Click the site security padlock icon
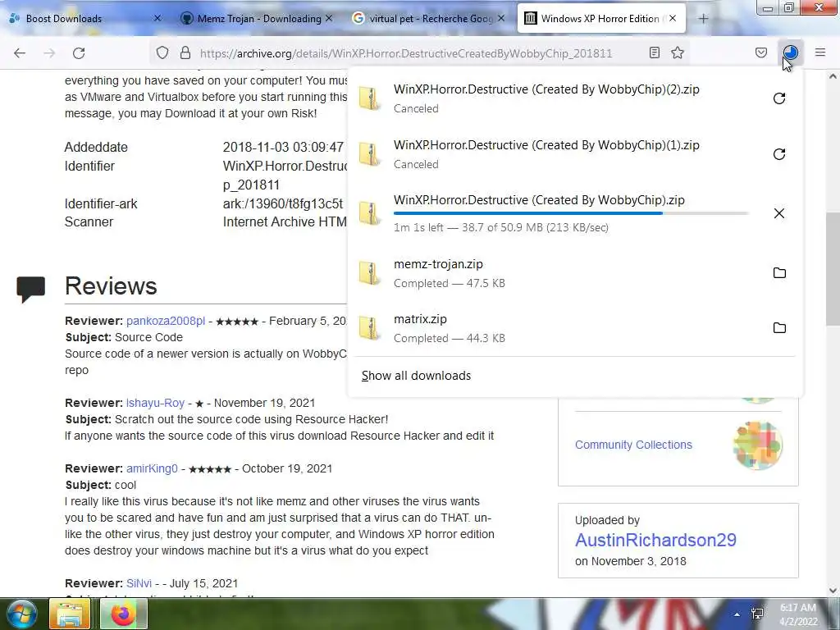The height and width of the screenshot is (630, 840). pos(185,53)
